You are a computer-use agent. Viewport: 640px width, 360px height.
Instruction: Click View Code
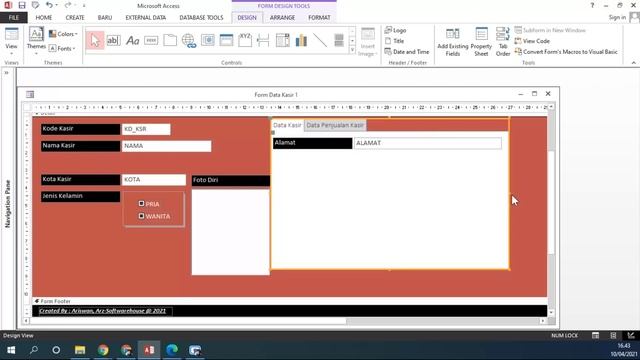(532, 41)
